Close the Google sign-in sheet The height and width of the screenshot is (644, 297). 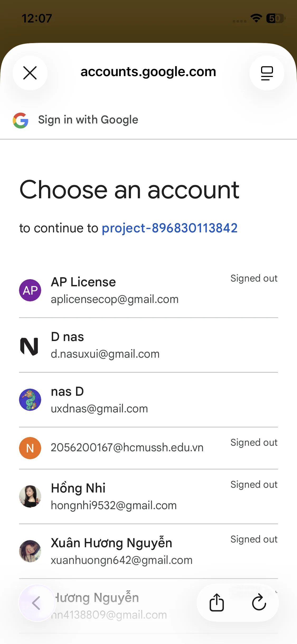coord(30,73)
